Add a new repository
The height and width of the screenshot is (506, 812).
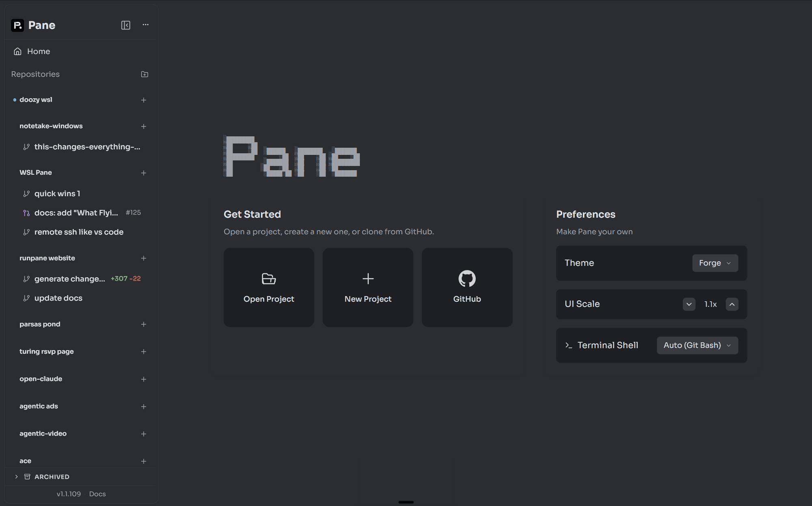[144, 74]
